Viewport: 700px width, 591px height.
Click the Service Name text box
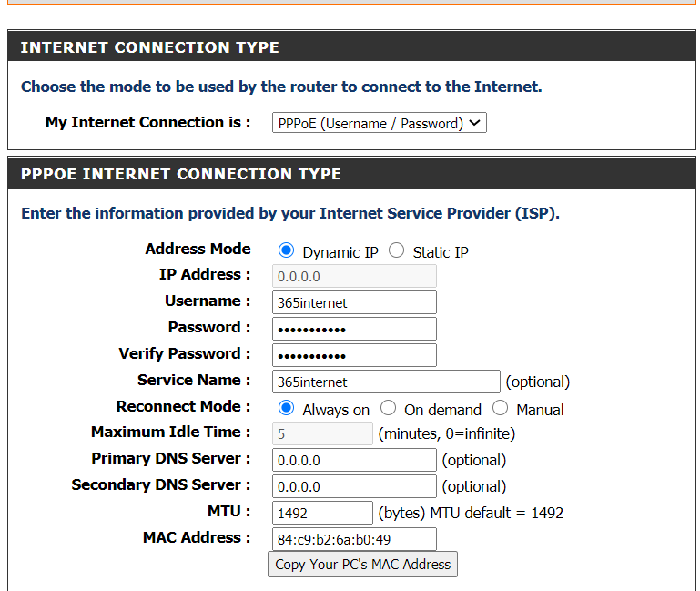click(x=386, y=382)
